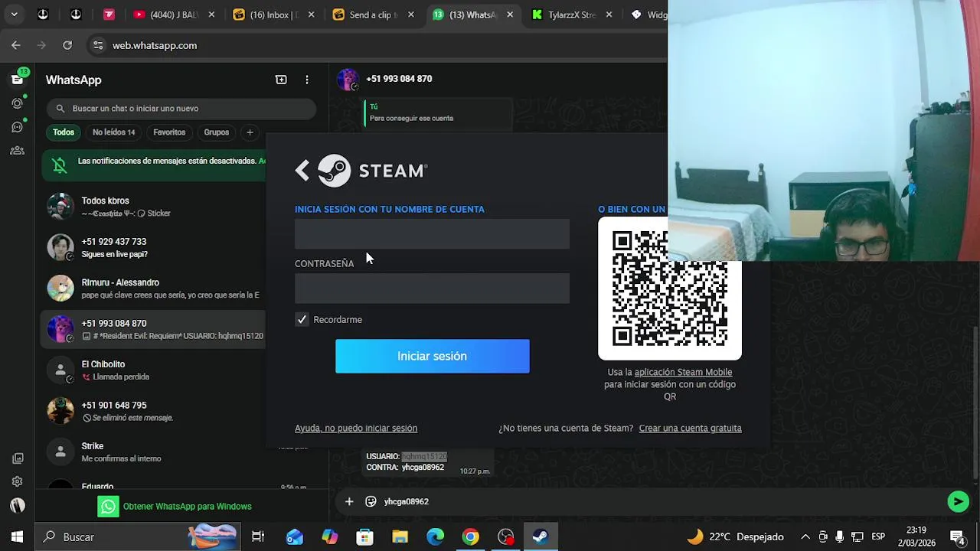This screenshot has height=551, width=980.
Task: Open WhatsApp Status icon in sidebar
Action: (x=18, y=103)
